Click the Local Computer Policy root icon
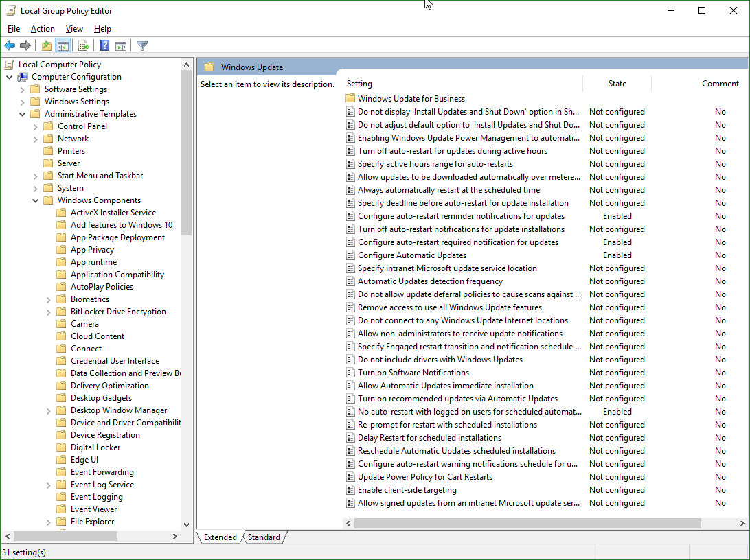Image resolution: width=750 pixels, height=560 pixels. pyautogui.click(x=10, y=65)
